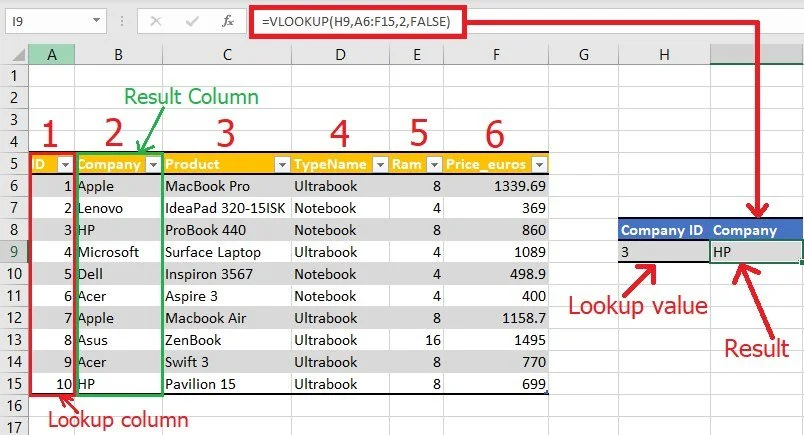Open the Insert Function fx icon
The width and height of the screenshot is (804, 435).
pos(228,21)
